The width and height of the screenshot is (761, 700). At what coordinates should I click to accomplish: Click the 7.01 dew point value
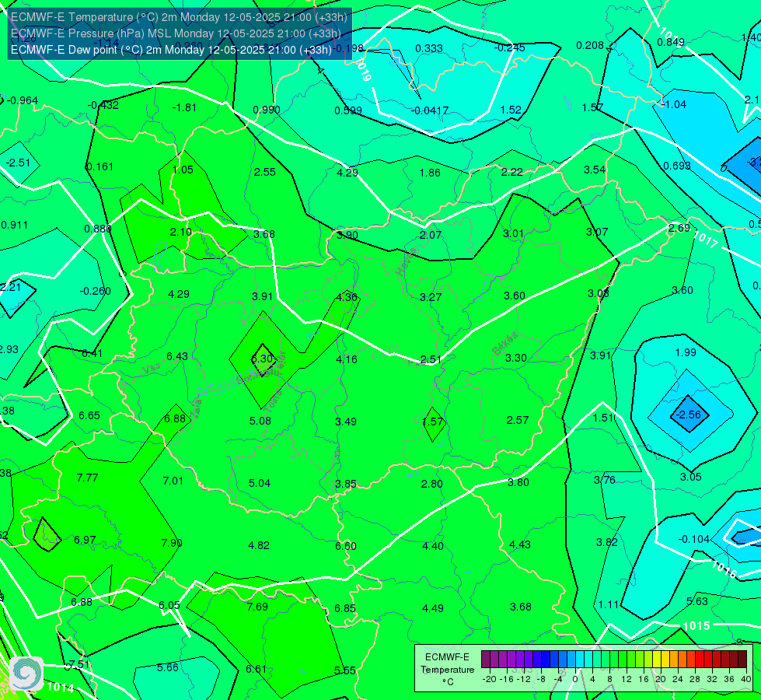click(x=173, y=481)
